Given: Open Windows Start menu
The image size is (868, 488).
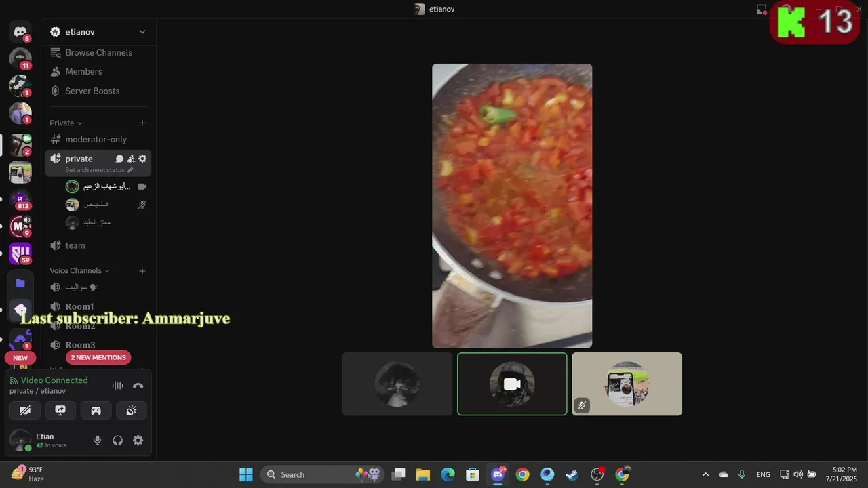Looking at the screenshot, I should click(x=246, y=474).
